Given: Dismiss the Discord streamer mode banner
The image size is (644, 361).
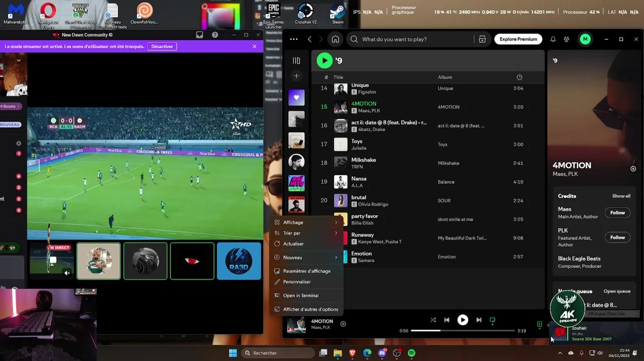Looking at the screenshot, I should [x=254, y=47].
